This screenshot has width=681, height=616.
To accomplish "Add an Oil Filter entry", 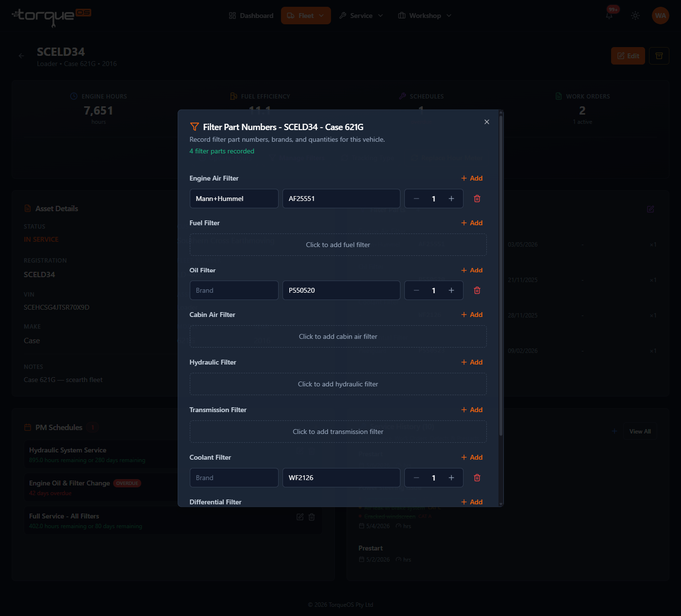I will click(x=472, y=270).
